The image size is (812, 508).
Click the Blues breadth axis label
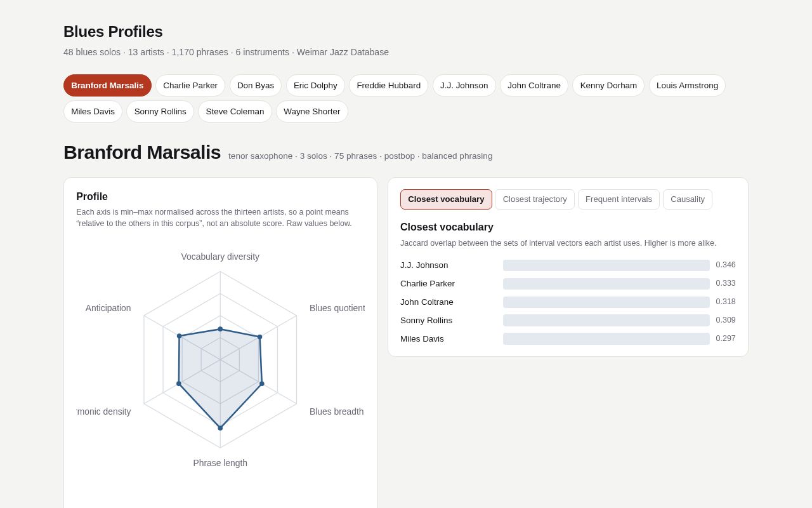[x=337, y=411]
